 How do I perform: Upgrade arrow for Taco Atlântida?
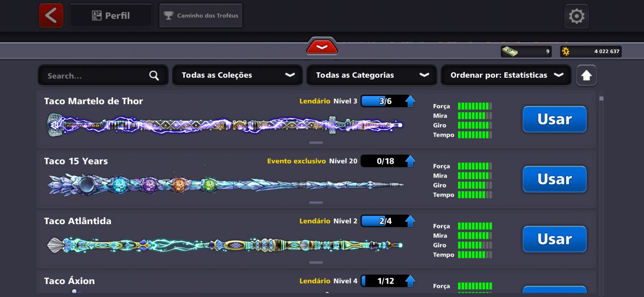[x=410, y=221]
